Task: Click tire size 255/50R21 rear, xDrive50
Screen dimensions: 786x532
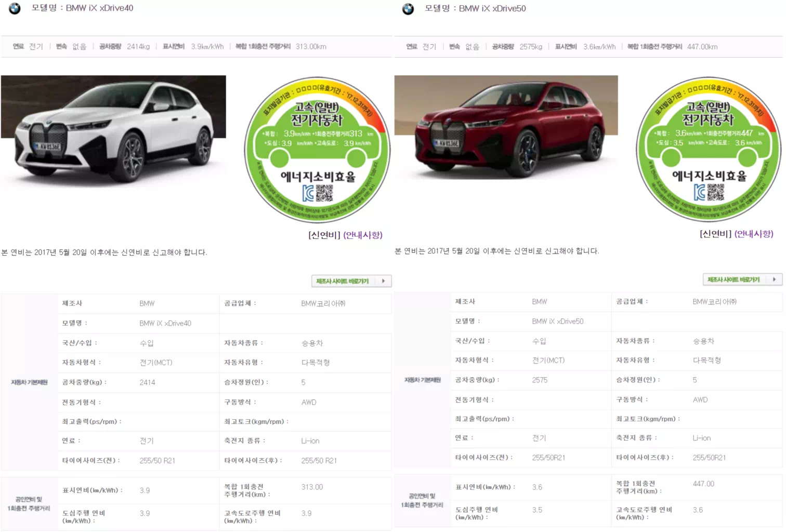Action: [709, 458]
